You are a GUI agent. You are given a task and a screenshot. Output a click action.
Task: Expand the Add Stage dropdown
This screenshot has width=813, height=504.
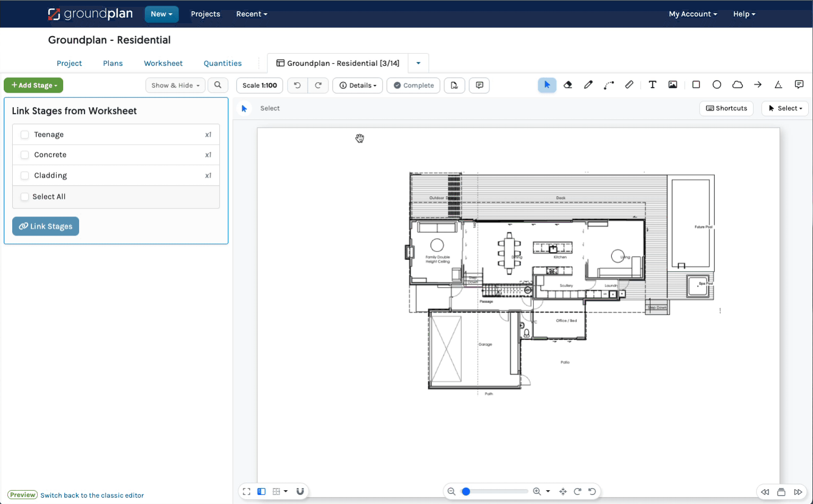(33, 85)
